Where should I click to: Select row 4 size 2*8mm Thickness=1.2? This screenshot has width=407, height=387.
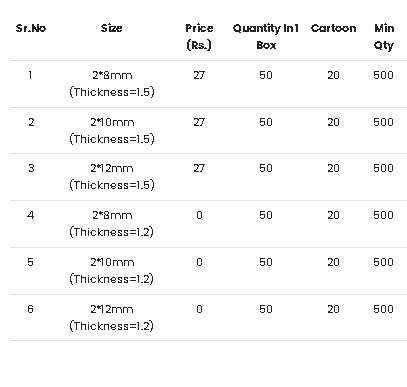pyautogui.click(x=112, y=224)
